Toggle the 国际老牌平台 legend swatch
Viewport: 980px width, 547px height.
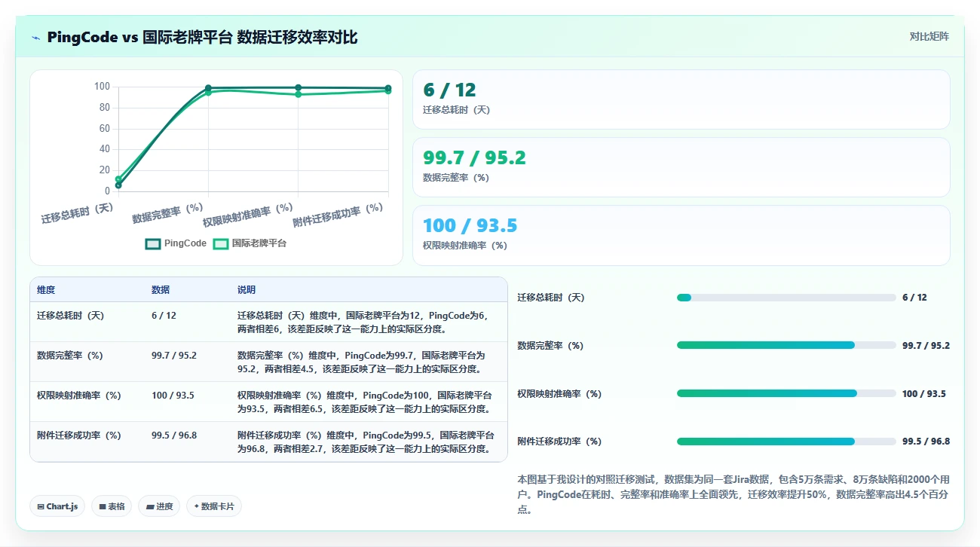pos(221,243)
